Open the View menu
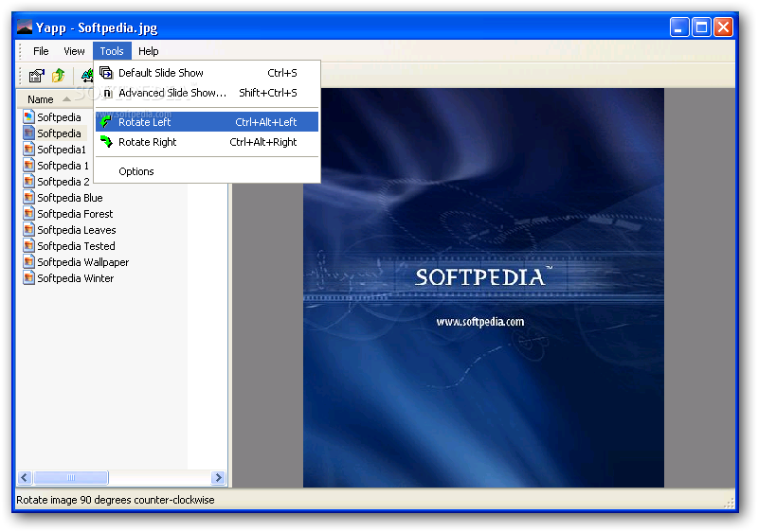758x532 pixels. (x=74, y=51)
